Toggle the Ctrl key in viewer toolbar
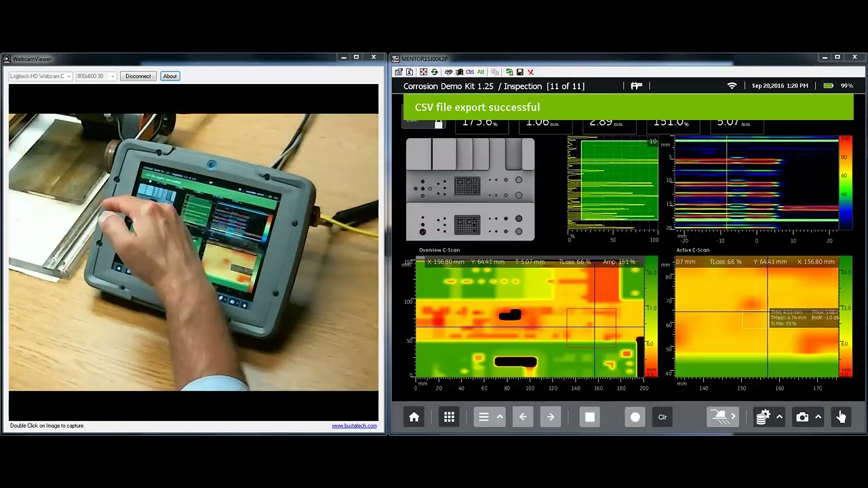 [470, 72]
